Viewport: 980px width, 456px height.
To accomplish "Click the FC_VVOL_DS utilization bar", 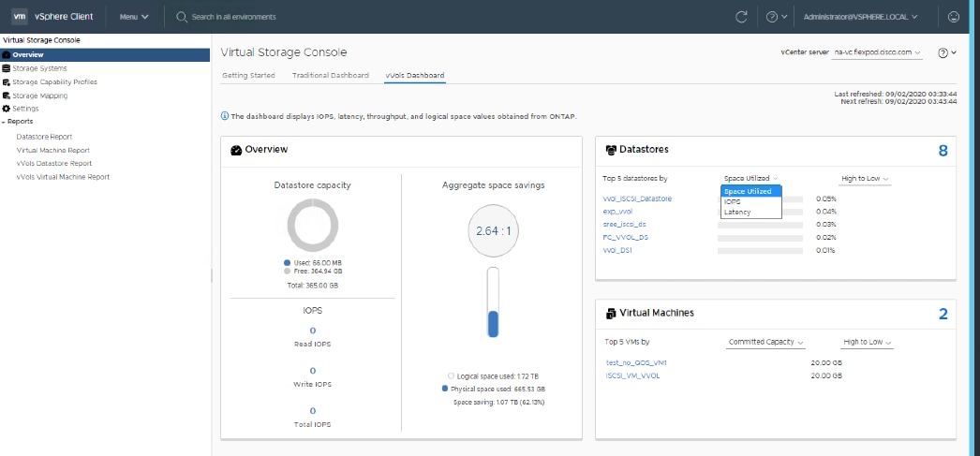I will (x=760, y=238).
